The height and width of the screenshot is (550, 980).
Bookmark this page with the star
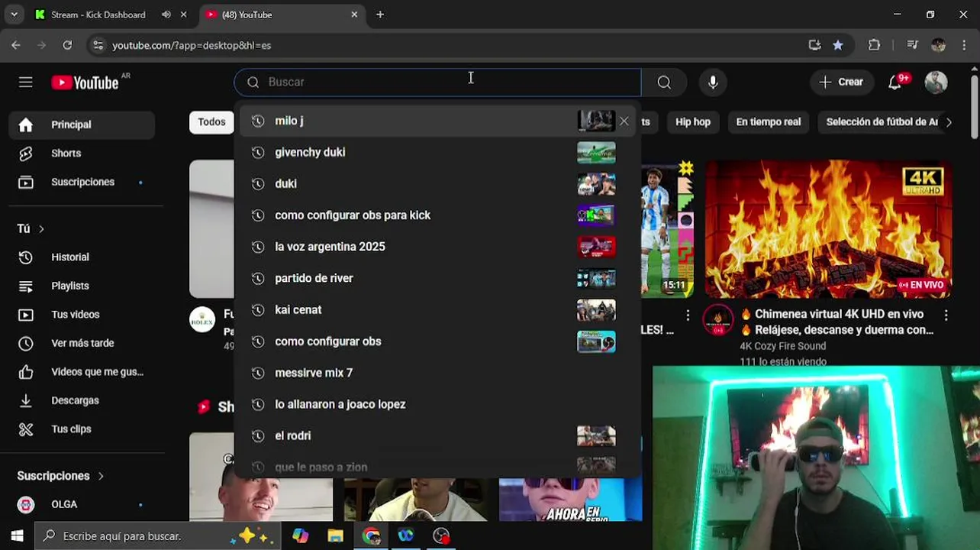[x=838, y=45]
